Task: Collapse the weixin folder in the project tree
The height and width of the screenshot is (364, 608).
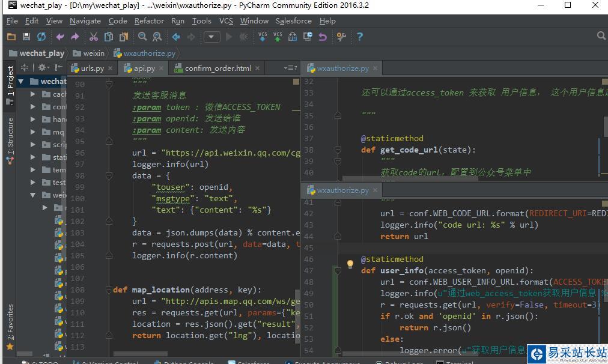Action: click(x=34, y=195)
